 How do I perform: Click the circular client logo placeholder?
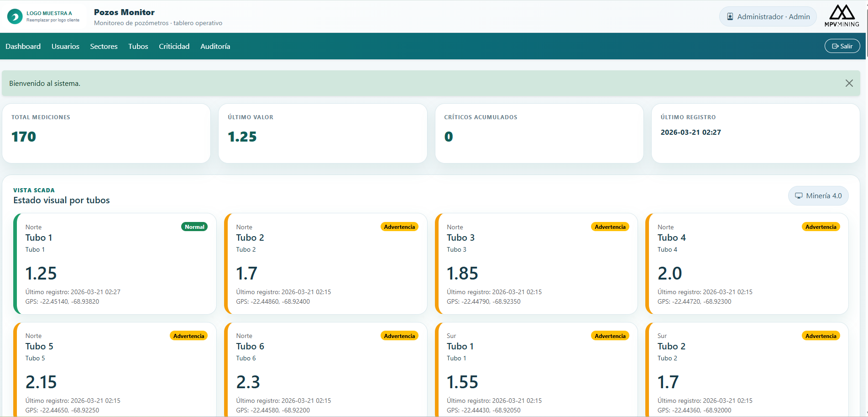coord(15,16)
